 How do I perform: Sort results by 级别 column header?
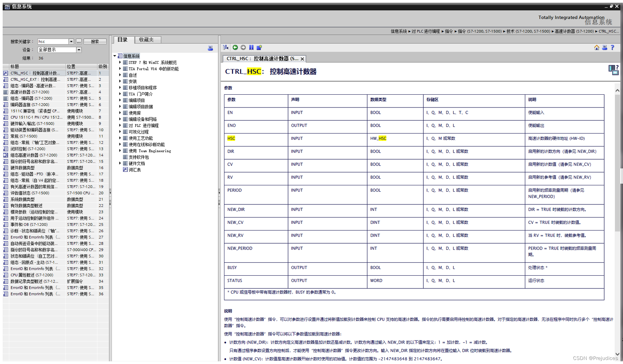[103, 66]
